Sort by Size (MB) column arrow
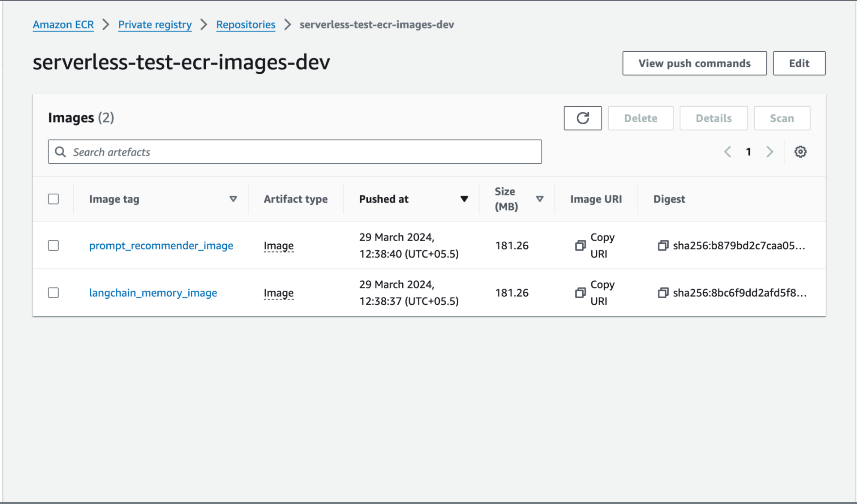Image resolution: width=857 pixels, height=504 pixels. 540,199
